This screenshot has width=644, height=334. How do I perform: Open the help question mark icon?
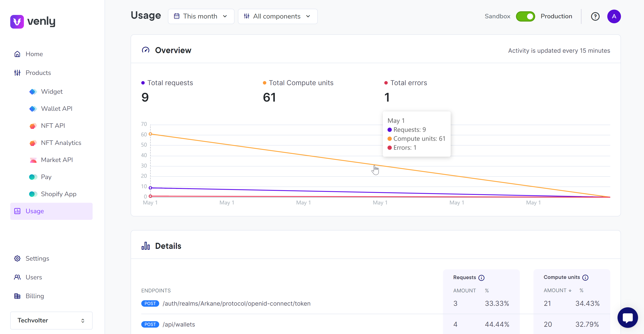click(595, 16)
